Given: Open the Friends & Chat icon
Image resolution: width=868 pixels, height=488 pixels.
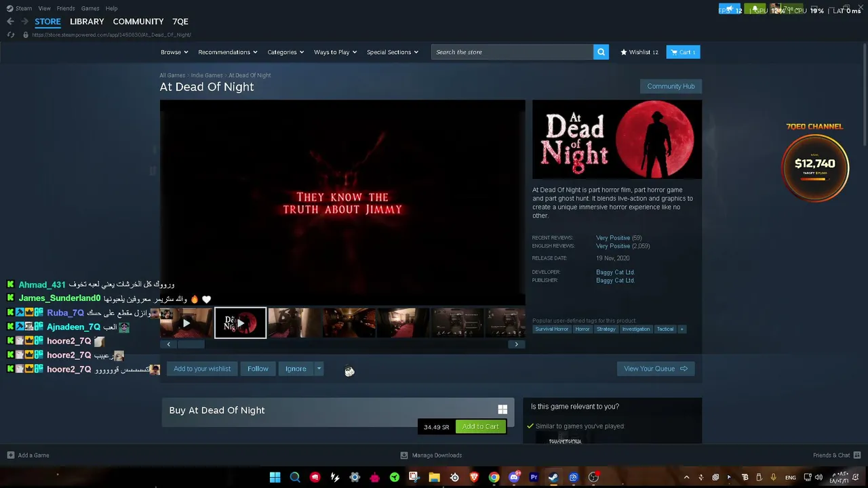Looking at the screenshot, I should point(857,455).
